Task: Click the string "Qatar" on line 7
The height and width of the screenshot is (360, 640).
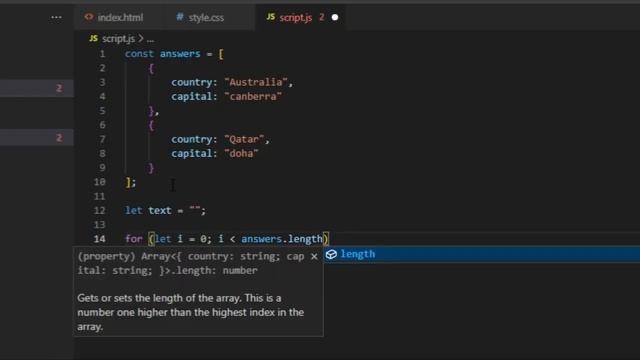Action: pyautogui.click(x=244, y=140)
